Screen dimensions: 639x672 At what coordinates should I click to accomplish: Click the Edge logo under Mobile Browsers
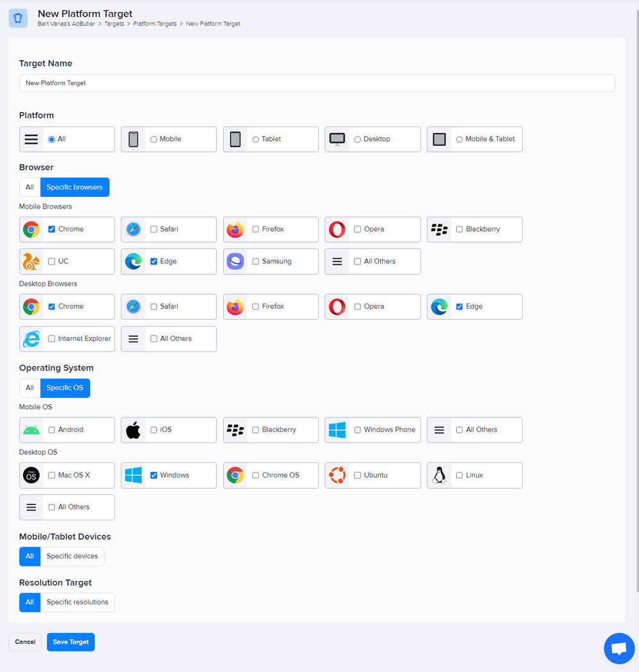pos(133,262)
